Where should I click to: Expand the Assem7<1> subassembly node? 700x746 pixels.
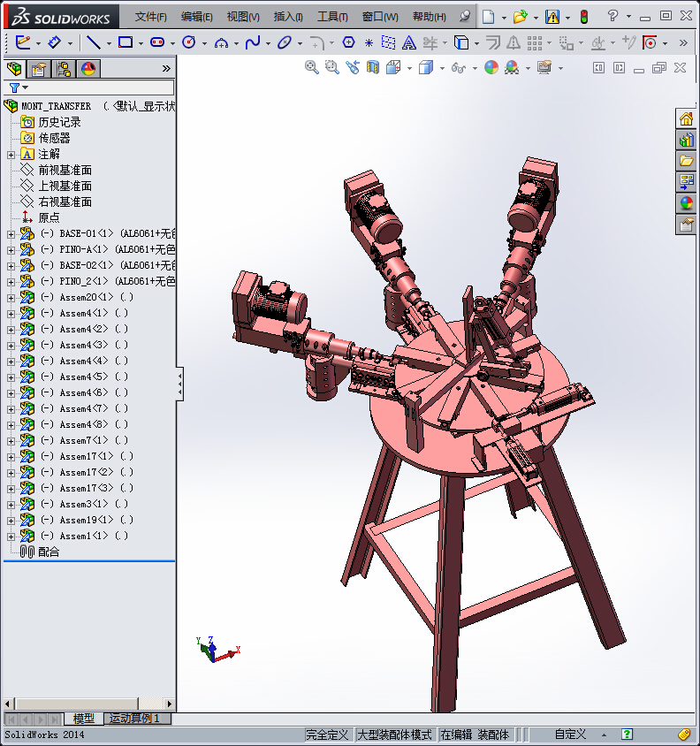pyautogui.click(x=11, y=441)
